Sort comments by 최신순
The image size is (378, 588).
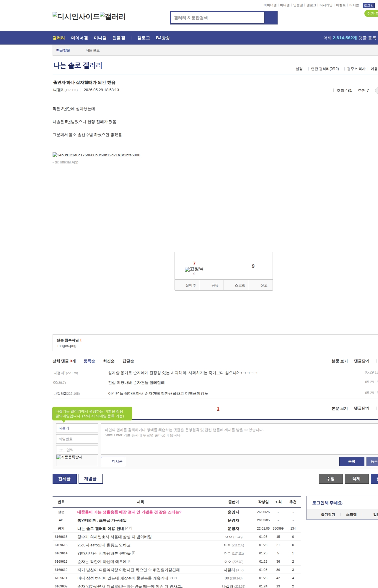click(x=109, y=361)
